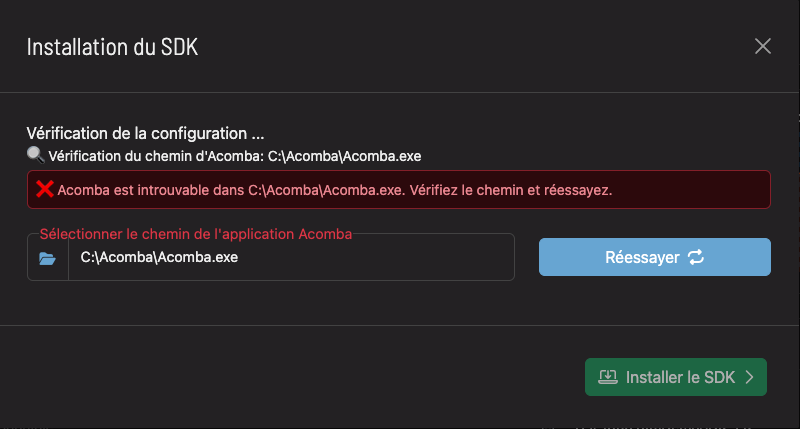
Task: Click the red X error icon
Action: point(45,189)
